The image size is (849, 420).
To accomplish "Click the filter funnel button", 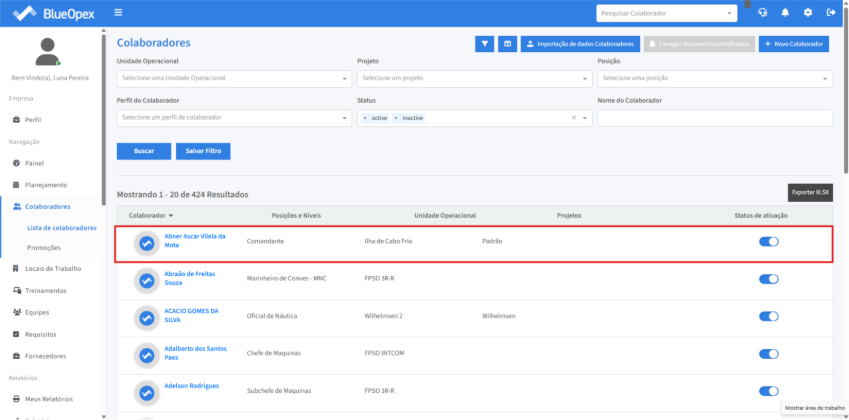I will [485, 44].
